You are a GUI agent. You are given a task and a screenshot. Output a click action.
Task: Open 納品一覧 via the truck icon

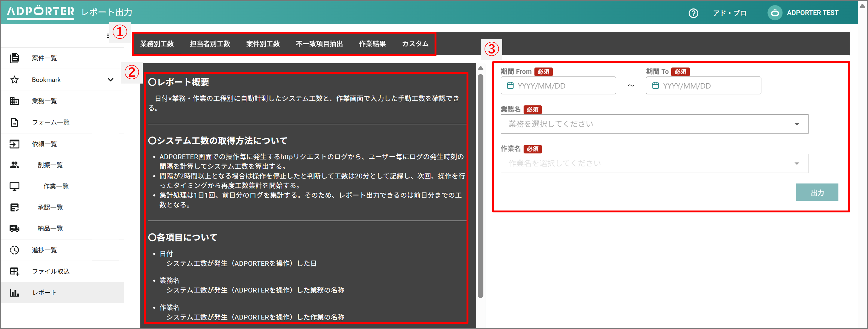(14, 228)
